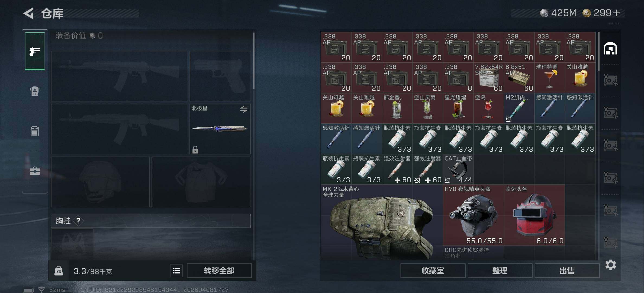Image resolution: width=644 pixels, height=293 pixels.
Task: Click the 整理 sort button
Action: click(500, 270)
